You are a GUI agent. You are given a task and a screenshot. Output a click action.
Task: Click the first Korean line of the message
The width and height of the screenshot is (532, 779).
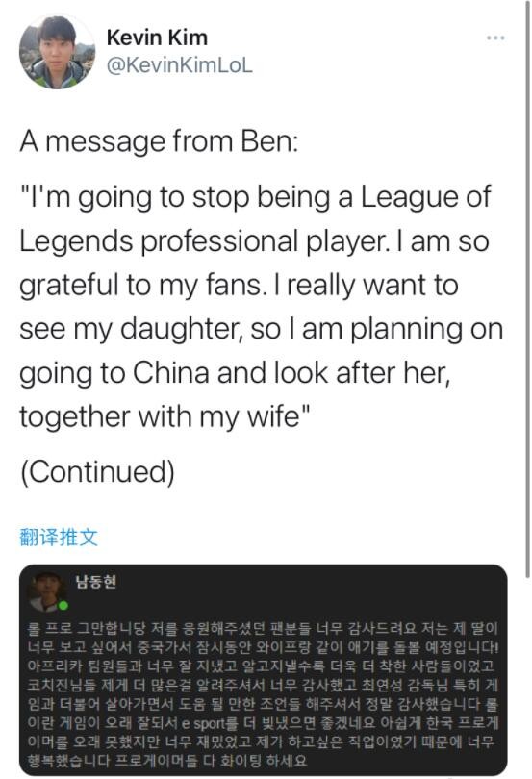(x=263, y=629)
